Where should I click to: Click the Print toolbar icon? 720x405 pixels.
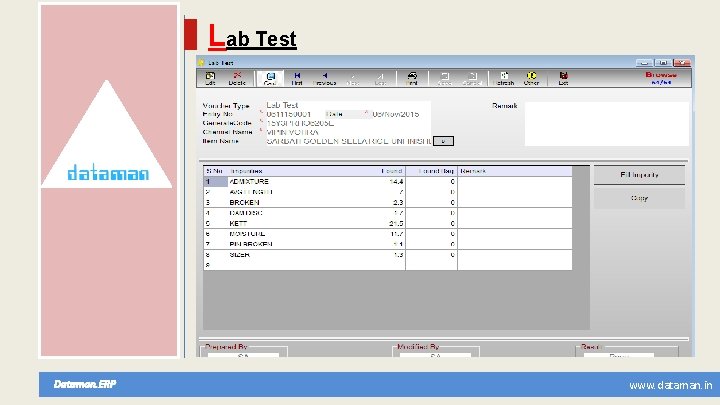click(x=412, y=79)
